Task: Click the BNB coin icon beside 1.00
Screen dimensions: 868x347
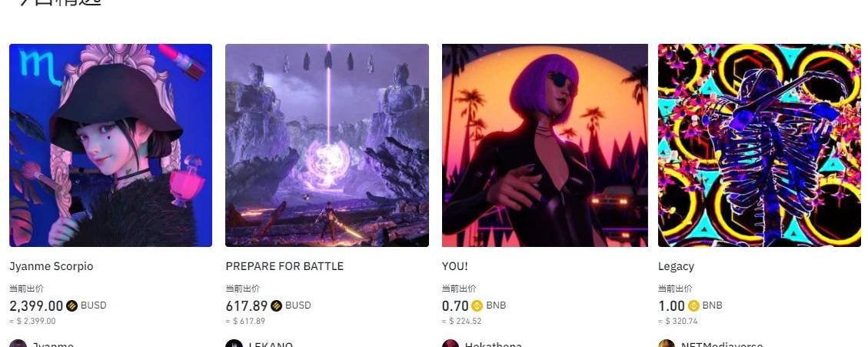Action: click(x=693, y=305)
